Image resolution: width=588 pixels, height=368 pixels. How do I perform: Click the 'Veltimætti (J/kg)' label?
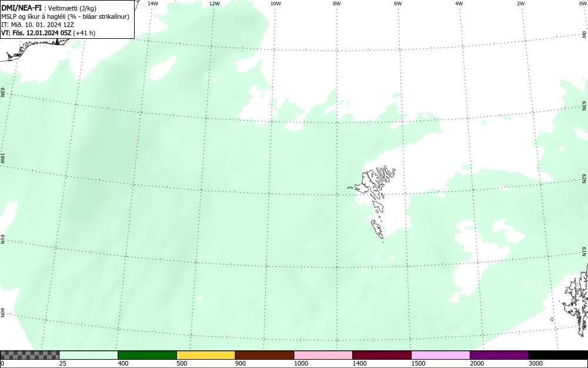(x=72, y=8)
